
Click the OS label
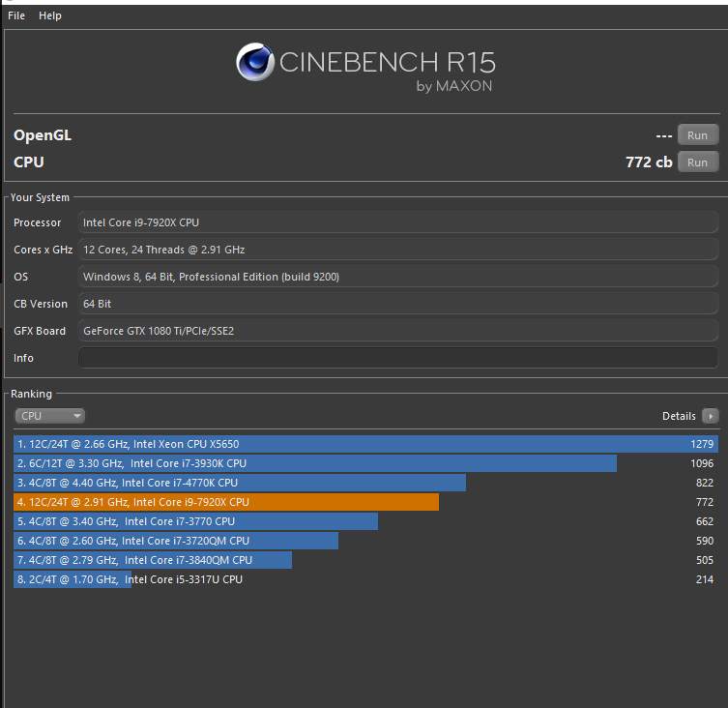point(20,277)
